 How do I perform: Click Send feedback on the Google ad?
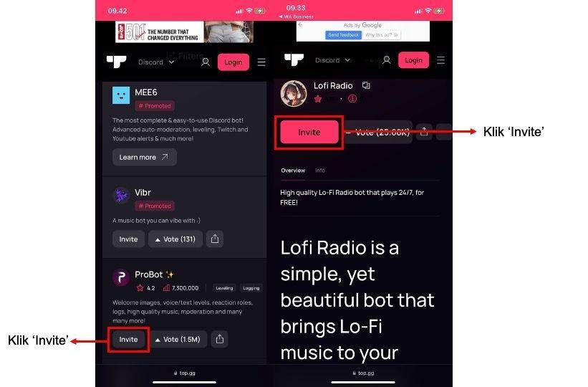pos(343,35)
